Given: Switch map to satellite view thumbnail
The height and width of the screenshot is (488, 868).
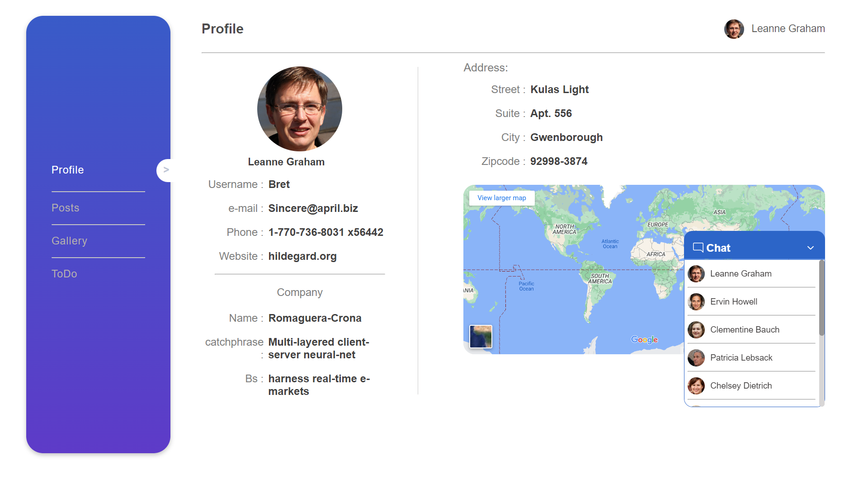Looking at the screenshot, I should coord(481,337).
